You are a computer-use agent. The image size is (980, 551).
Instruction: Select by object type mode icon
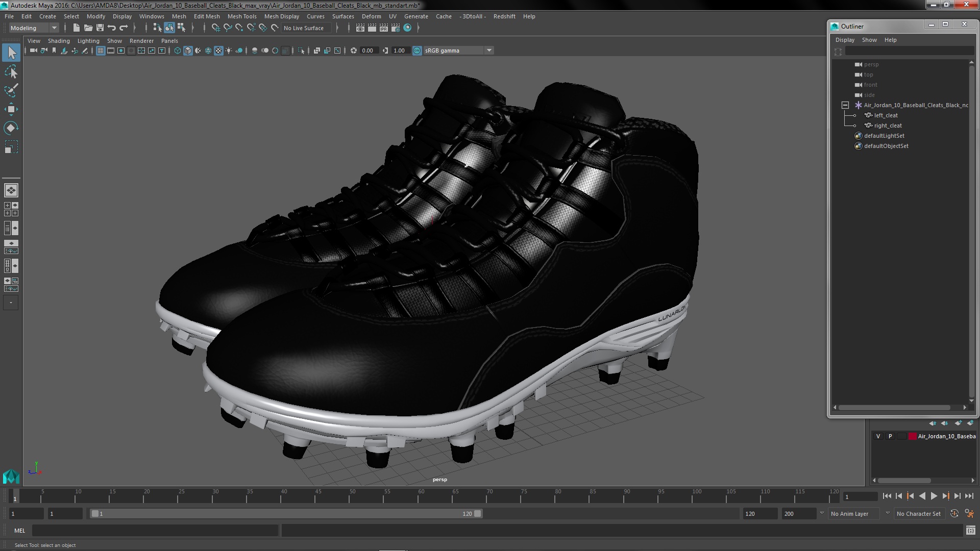tap(169, 28)
